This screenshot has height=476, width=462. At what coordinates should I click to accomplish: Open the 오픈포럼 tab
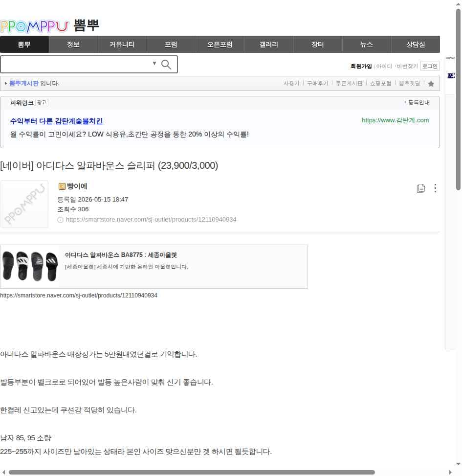(220, 45)
